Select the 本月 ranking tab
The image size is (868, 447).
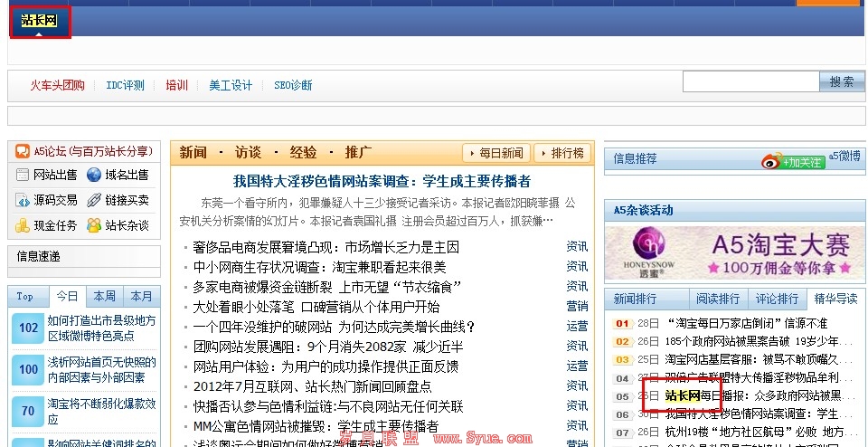click(141, 297)
